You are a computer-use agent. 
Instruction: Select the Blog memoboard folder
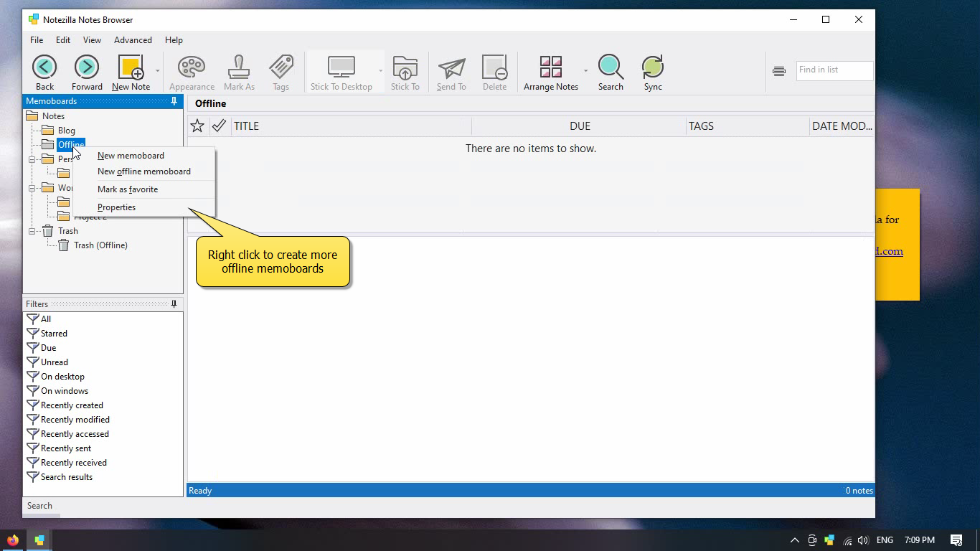click(67, 131)
